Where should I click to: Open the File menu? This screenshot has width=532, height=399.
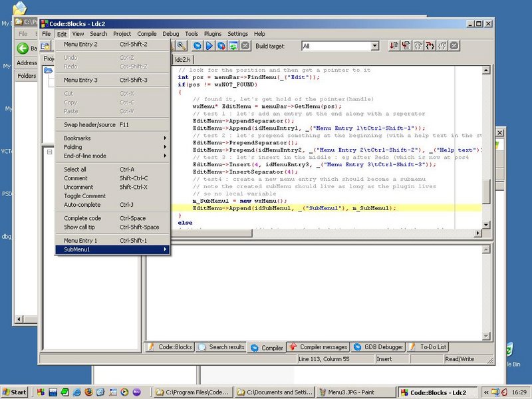pos(46,34)
